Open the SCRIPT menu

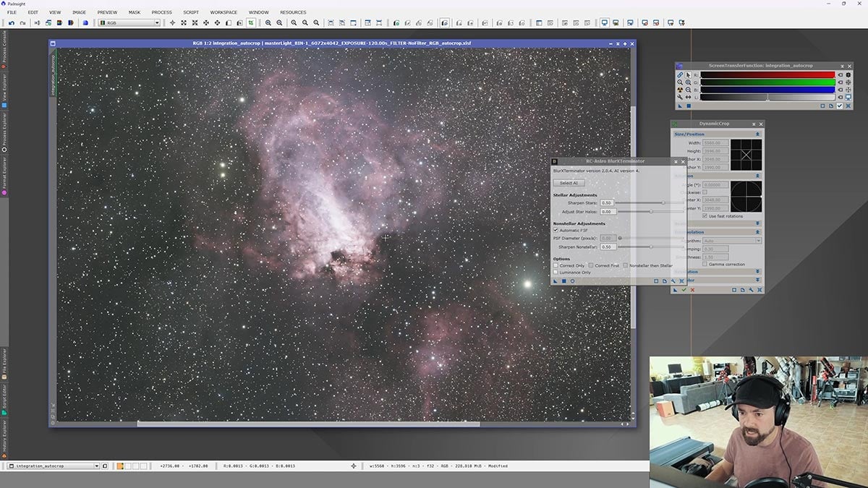[x=191, y=12]
